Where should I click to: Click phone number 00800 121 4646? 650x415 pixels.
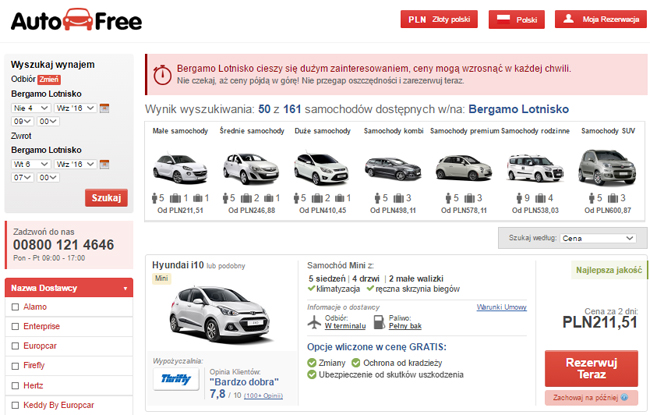tap(63, 245)
